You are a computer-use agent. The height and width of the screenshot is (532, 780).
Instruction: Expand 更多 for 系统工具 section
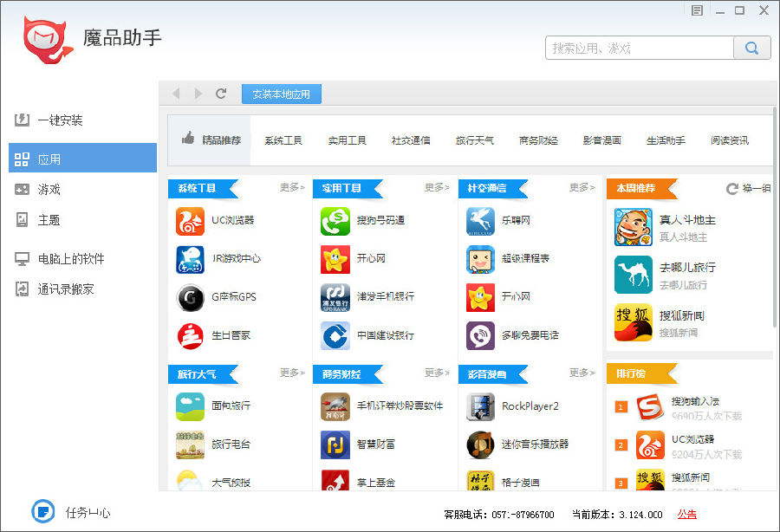292,187
